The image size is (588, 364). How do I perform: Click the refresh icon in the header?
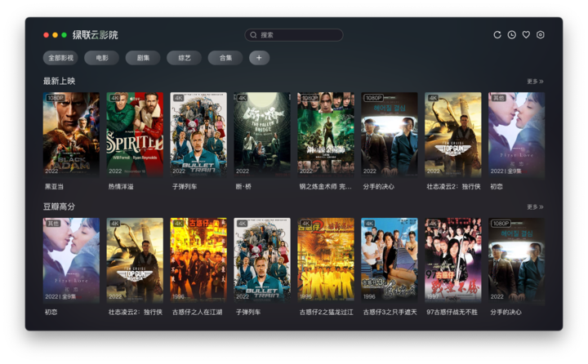[497, 35]
